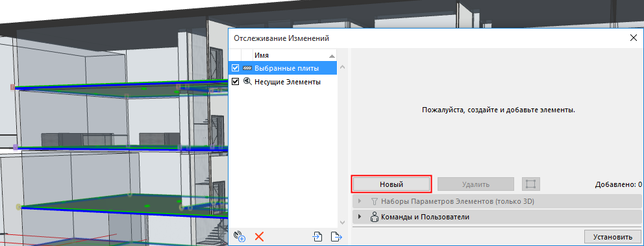The height and width of the screenshot is (246, 644).
Task: Click the export file icon
Action: coord(336,236)
